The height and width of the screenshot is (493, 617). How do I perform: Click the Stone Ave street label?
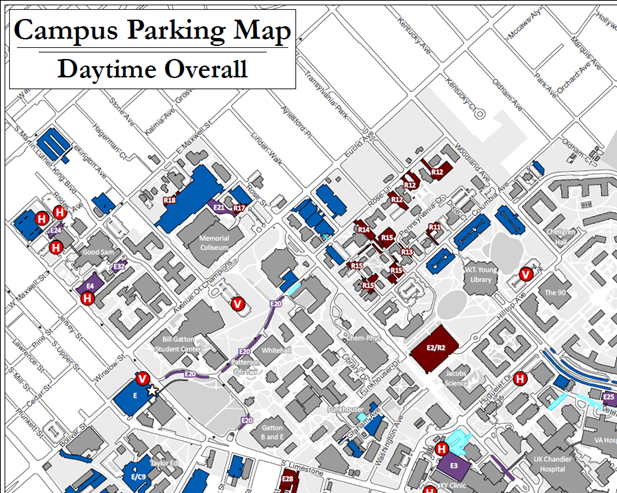point(122,112)
